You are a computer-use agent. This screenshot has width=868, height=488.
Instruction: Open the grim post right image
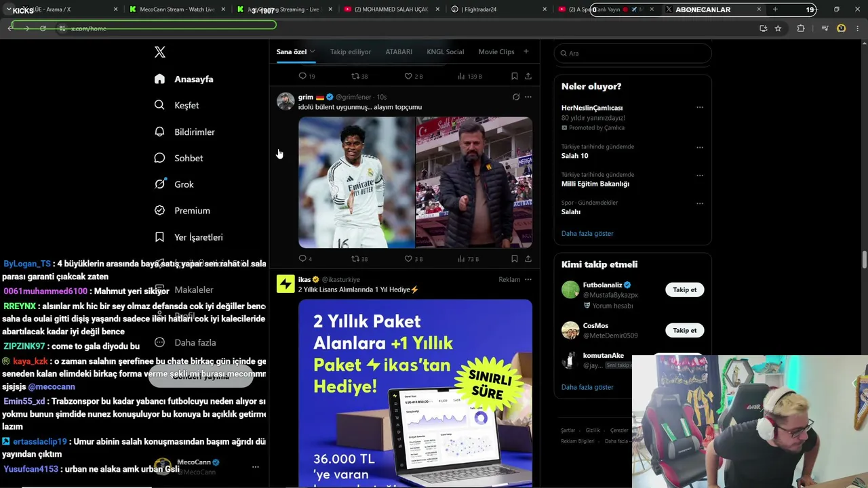click(474, 182)
